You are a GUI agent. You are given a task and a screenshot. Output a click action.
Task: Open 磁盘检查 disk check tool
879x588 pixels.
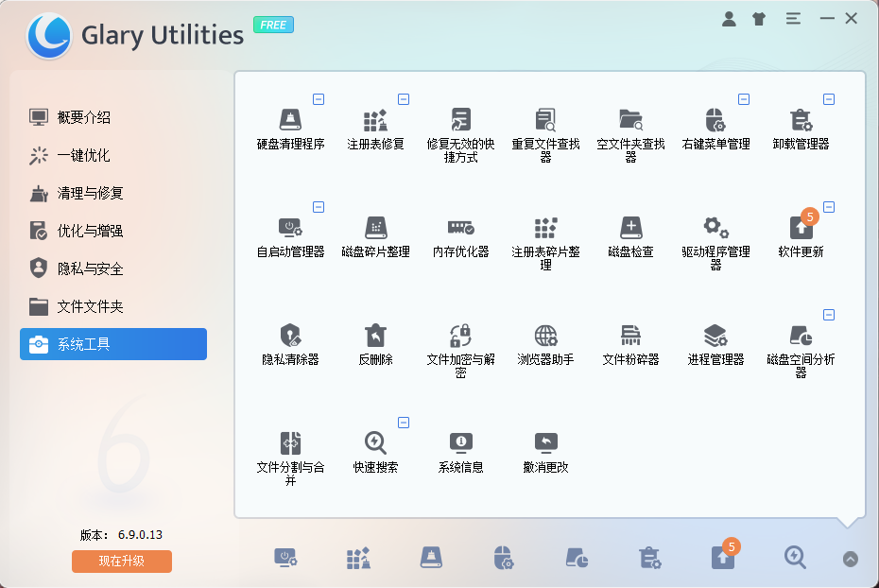tap(630, 237)
